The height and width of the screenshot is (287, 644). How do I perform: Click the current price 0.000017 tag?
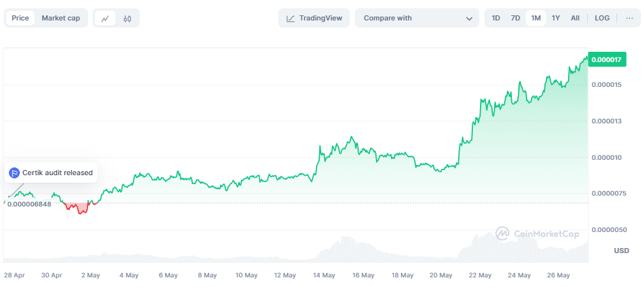coord(608,59)
